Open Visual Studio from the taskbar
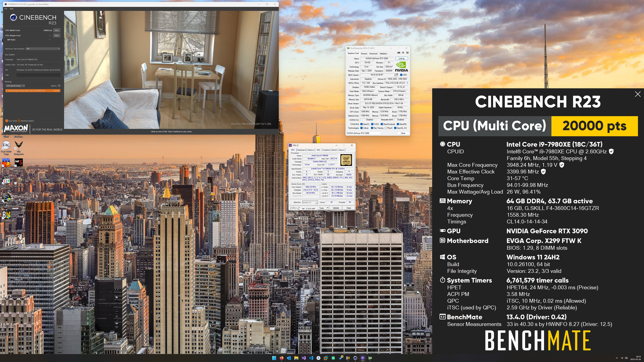The height and width of the screenshot is (362, 644). [x=304, y=358]
